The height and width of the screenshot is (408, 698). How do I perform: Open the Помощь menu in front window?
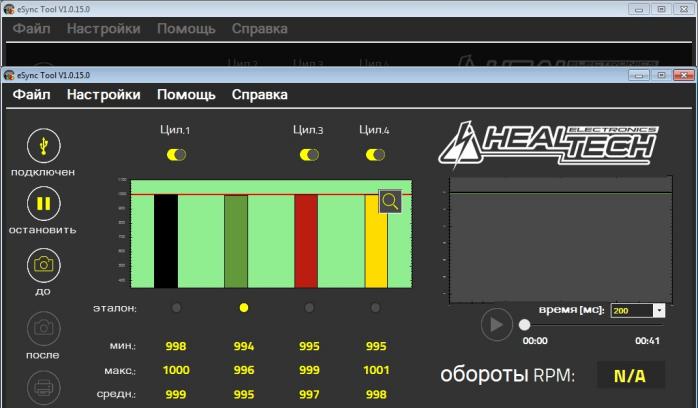[186, 94]
